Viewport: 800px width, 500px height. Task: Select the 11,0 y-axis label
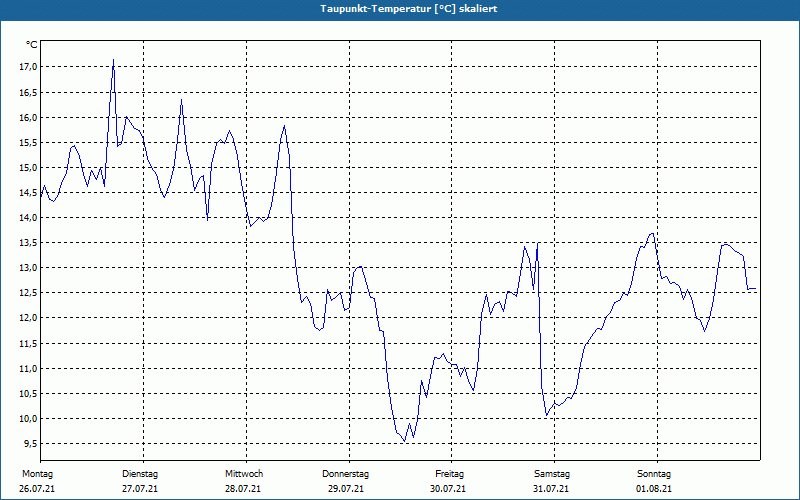coord(29,368)
